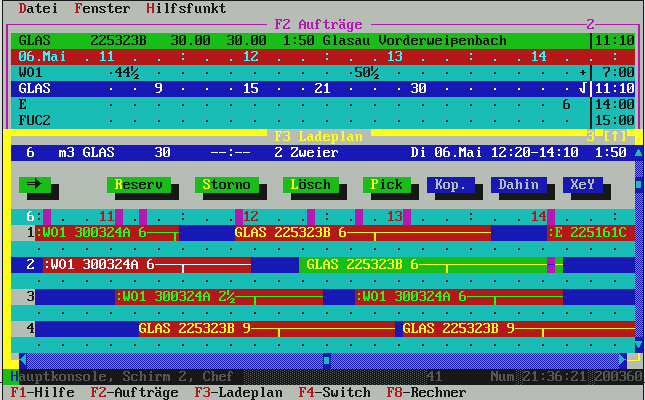Select the Pick button
Viewport: 645px width, 400px height.
coord(387,185)
